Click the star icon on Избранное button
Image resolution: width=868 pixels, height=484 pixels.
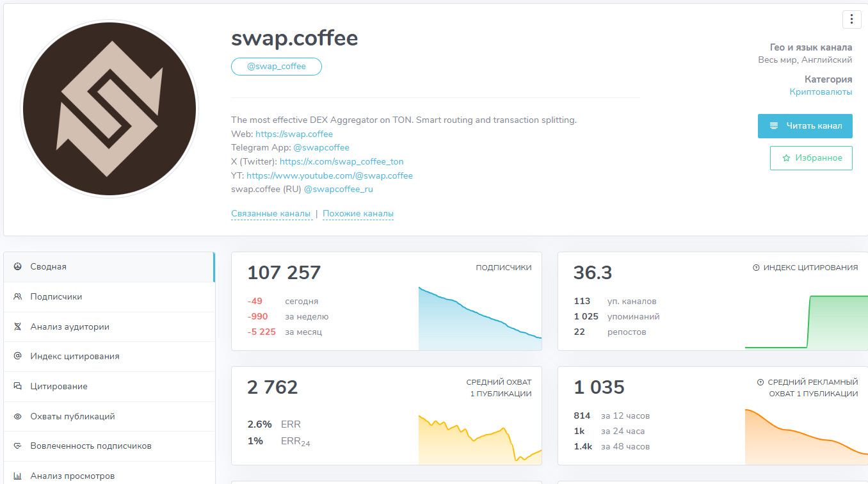point(786,157)
